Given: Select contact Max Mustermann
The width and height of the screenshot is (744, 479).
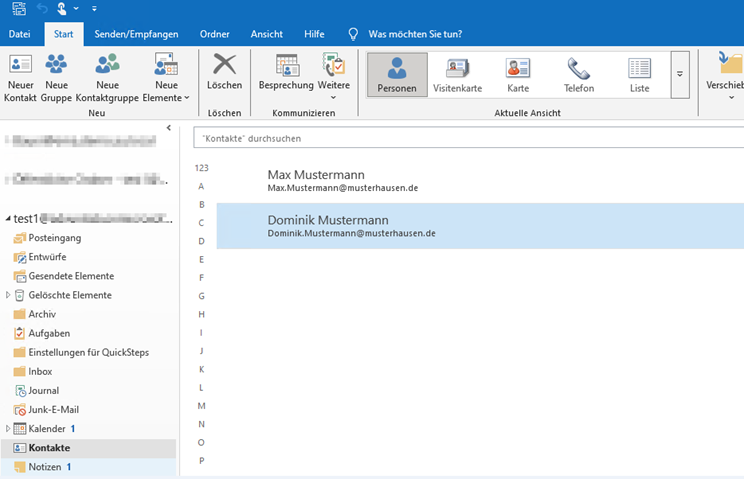Looking at the screenshot, I should tap(480, 181).
